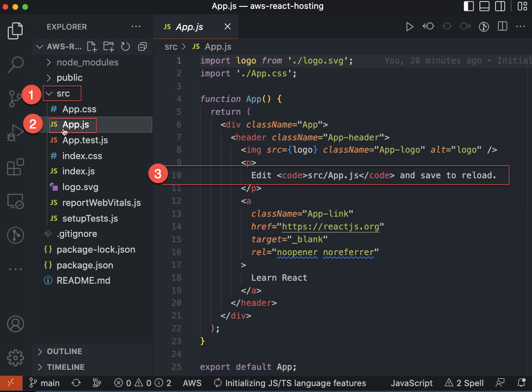Place cursor on 'export default App;' line

248,367
